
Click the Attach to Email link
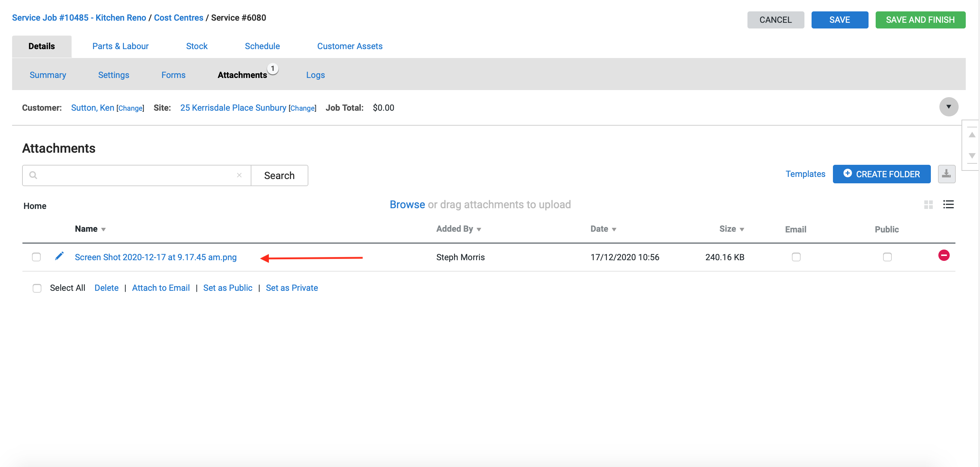pyautogui.click(x=161, y=288)
